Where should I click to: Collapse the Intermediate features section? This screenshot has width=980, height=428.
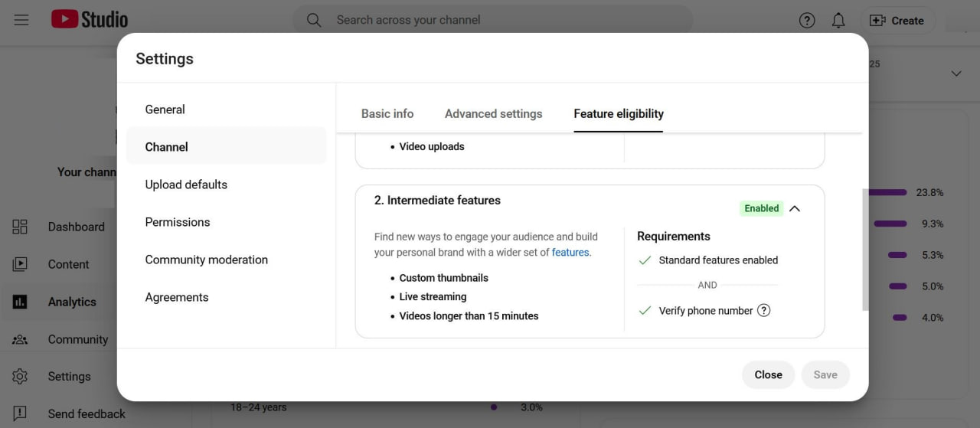pyautogui.click(x=795, y=208)
